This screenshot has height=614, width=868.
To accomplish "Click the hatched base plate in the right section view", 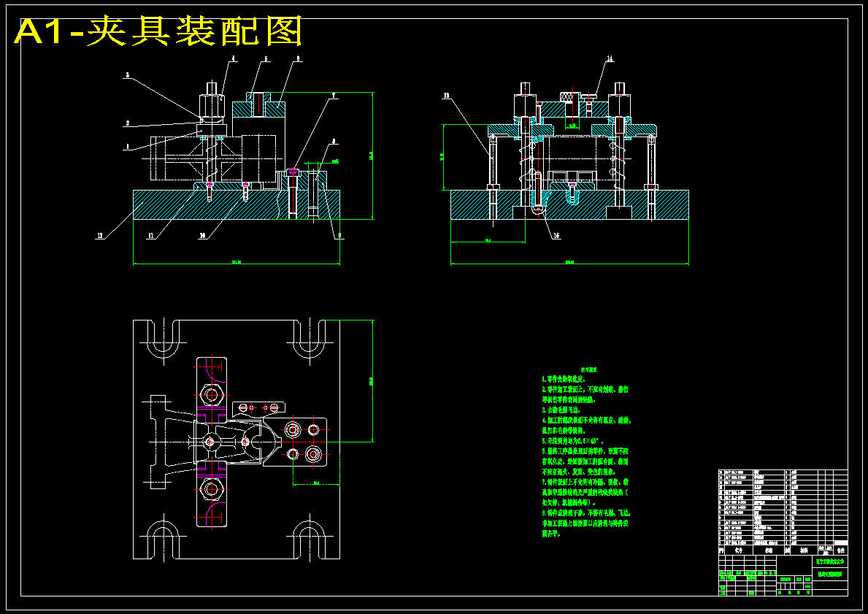I will click(569, 205).
